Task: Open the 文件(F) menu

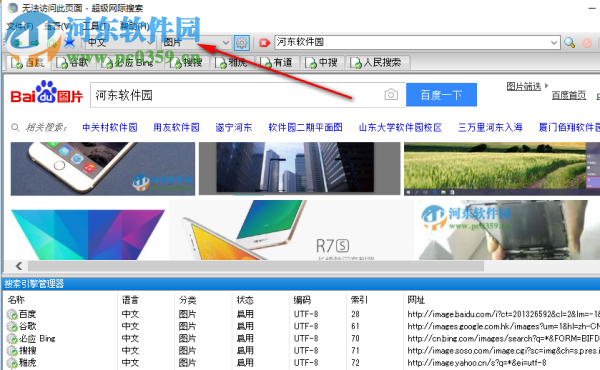Action: pyautogui.click(x=20, y=26)
